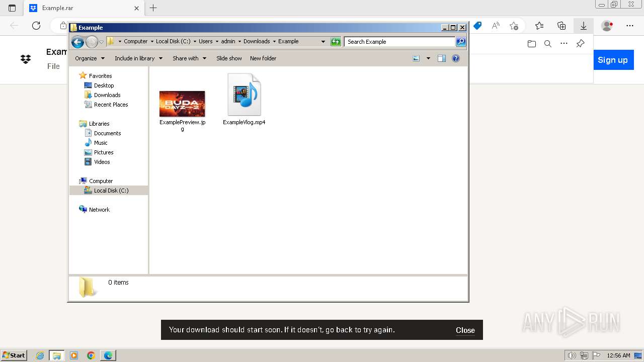Click the refresh button in address bar
This screenshot has width=644, height=362.
click(336, 42)
